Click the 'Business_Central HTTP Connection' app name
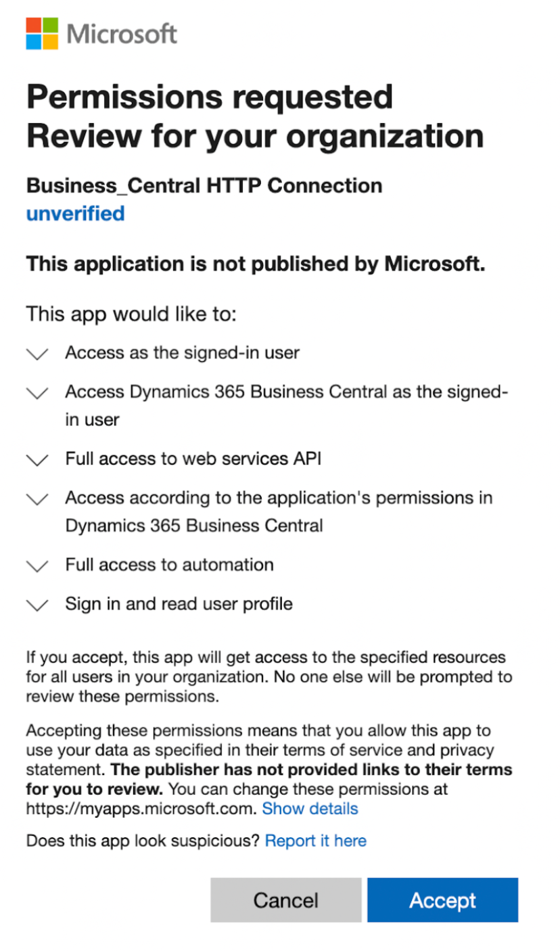This screenshot has width=560, height=951. 204,185
